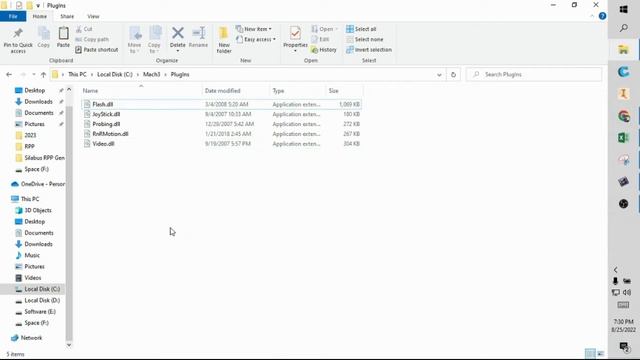Screen dimensions: 640x360
Task: Open Software (E:) in navigation pane
Action: pyautogui.click(x=35, y=311)
